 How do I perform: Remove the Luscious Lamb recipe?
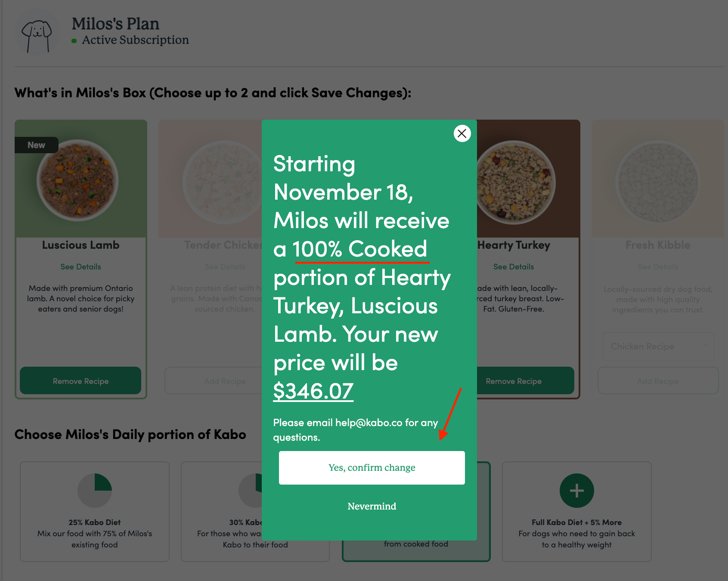(81, 381)
